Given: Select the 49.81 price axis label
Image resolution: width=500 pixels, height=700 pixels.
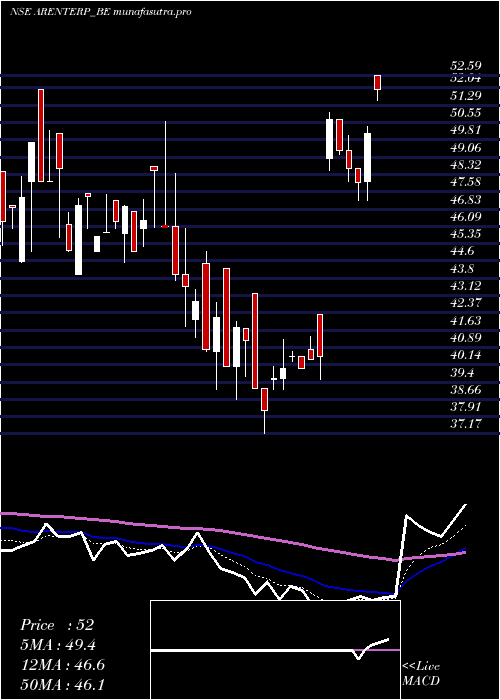Looking at the screenshot, I should [x=465, y=130].
